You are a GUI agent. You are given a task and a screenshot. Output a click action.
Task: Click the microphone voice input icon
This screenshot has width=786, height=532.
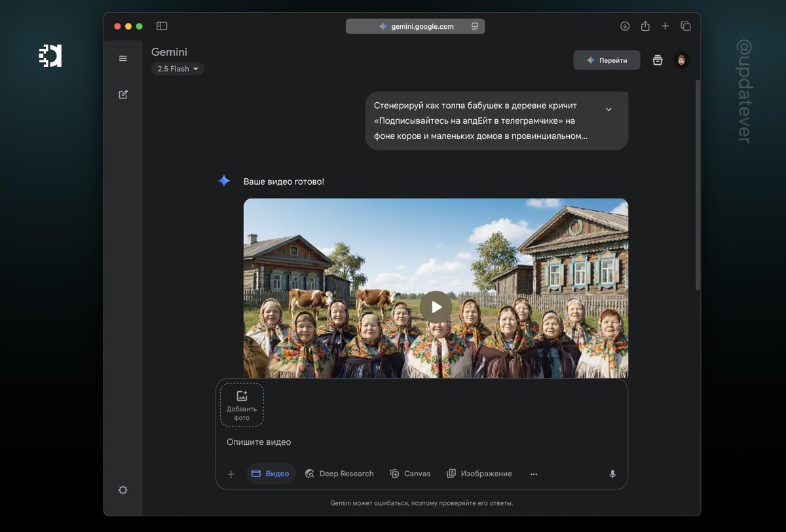click(612, 474)
